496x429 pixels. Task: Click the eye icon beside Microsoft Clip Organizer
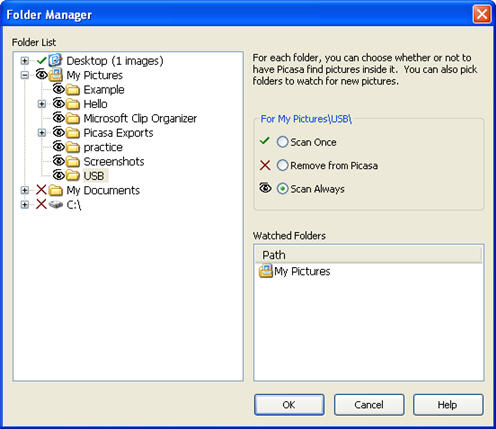[59, 118]
